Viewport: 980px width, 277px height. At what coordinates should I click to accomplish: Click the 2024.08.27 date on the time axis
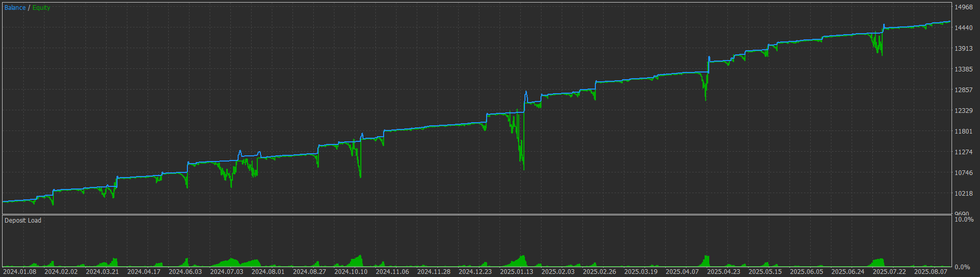[x=310, y=272]
